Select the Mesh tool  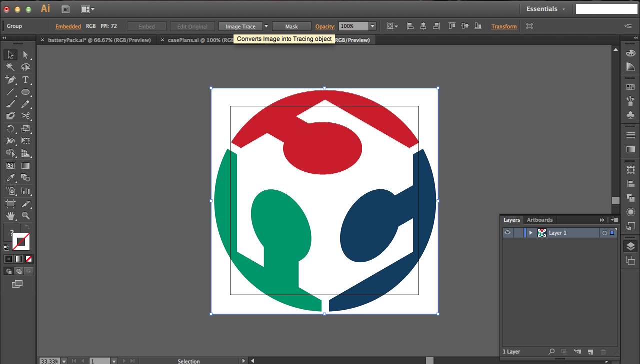tap(10, 166)
